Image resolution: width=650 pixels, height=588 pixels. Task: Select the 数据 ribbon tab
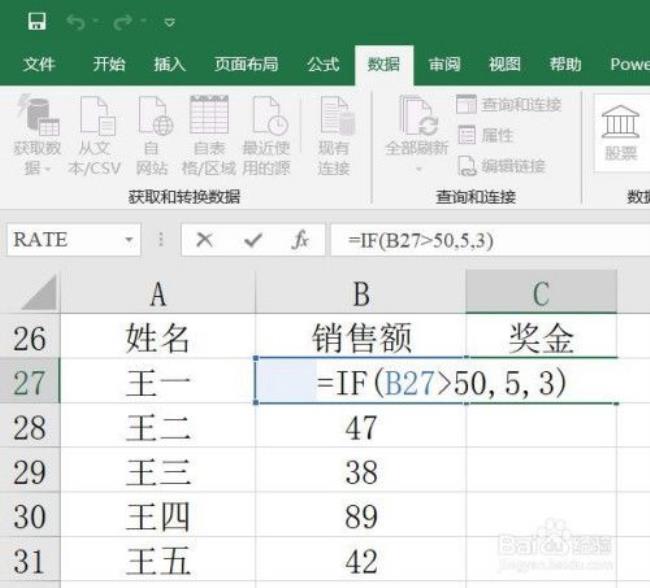pyautogui.click(x=384, y=65)
